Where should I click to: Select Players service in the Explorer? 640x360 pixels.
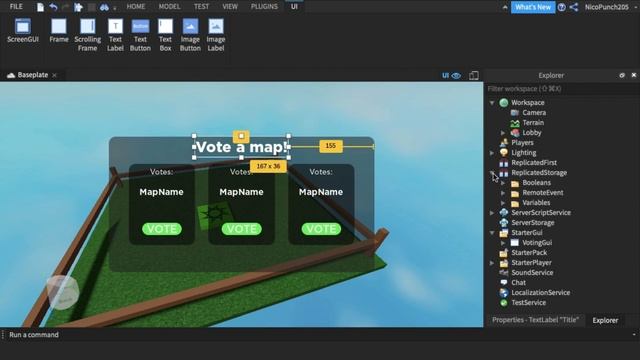pos(522,143)
